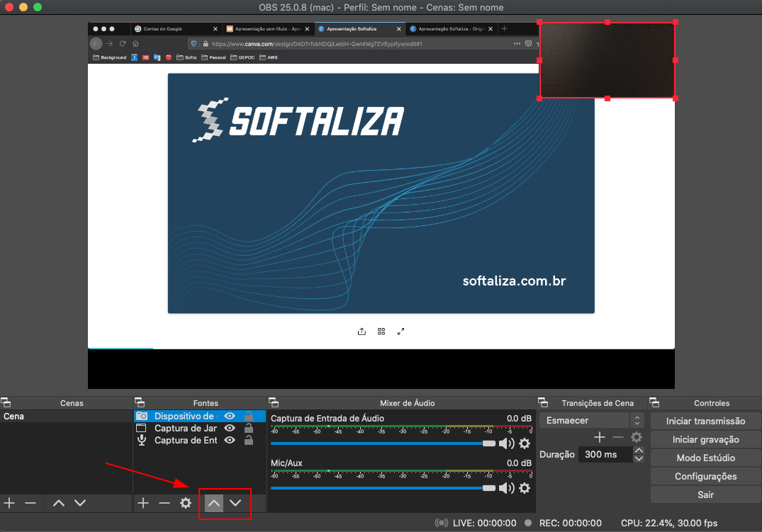762x532 pixels.
Task: Undock the Controles panel icon
Action: click(x=654, y=402)
